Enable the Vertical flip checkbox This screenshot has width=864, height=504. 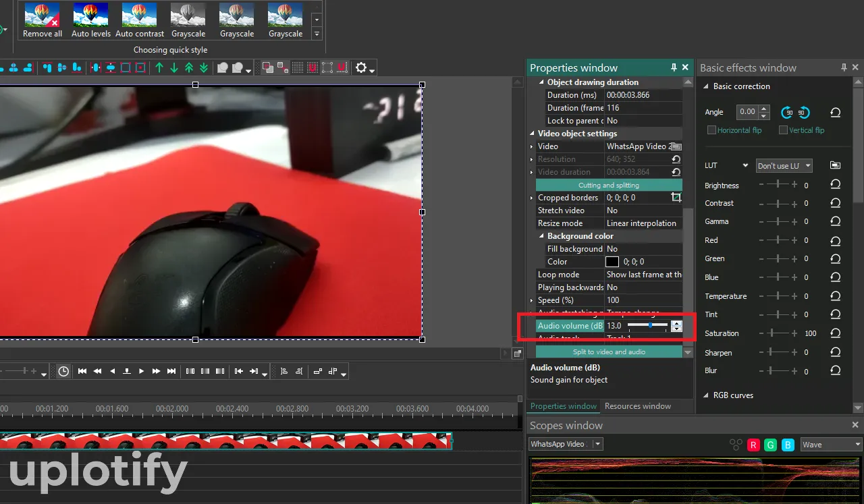[784, 130]
